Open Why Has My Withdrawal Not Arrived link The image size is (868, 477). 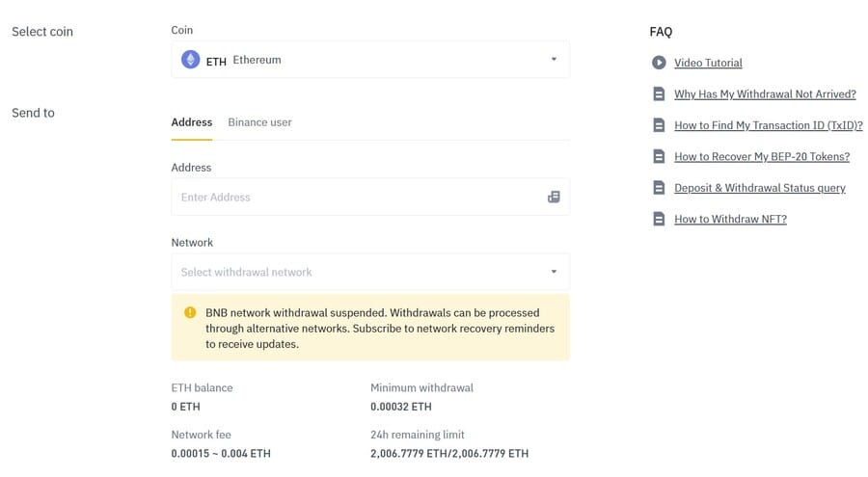point(765,94)
